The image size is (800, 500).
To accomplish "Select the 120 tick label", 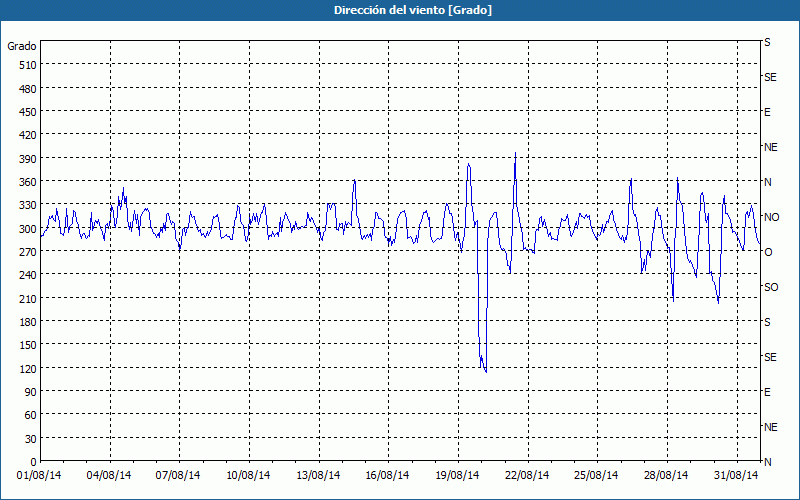I will pyautogui.click(x=29, y=368).
